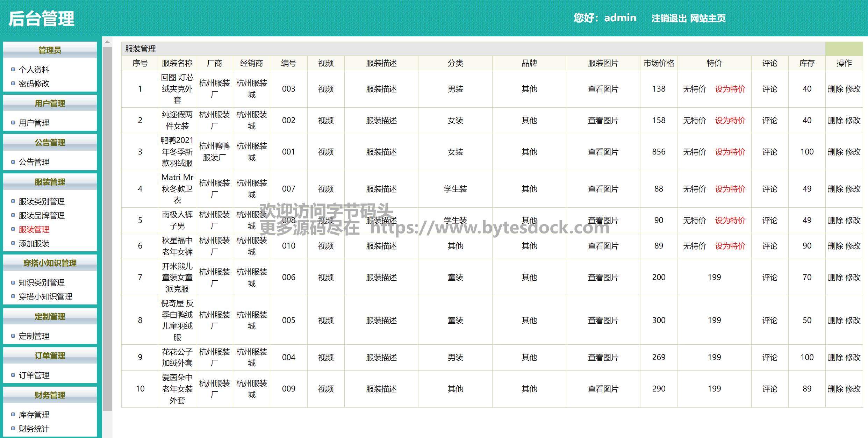
Task: Open 服装类别管理 in sidebar
Action: [x=42, y=201]
